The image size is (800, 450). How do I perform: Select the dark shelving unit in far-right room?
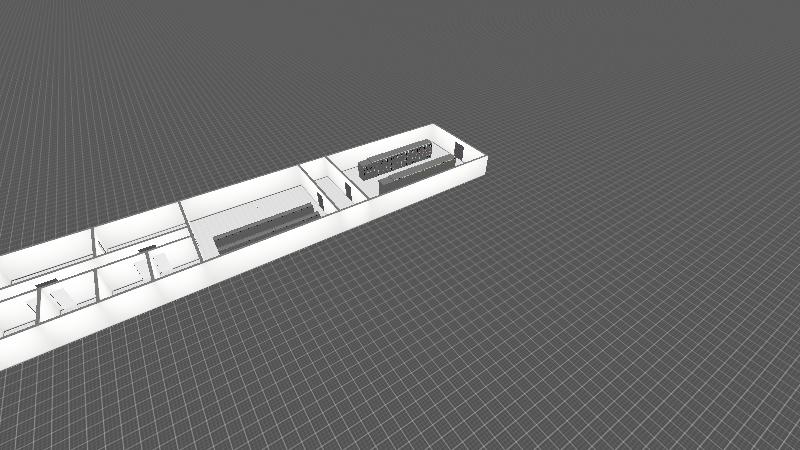(395, 159)
